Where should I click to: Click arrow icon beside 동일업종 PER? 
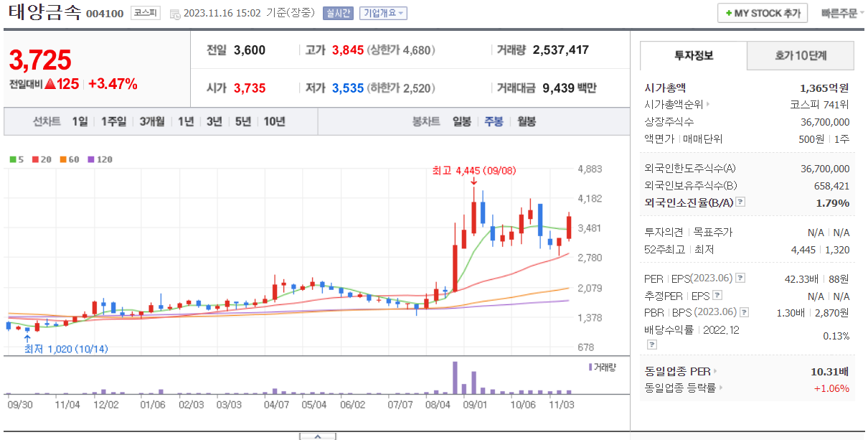pyautogui.click(x=714, y=371)
